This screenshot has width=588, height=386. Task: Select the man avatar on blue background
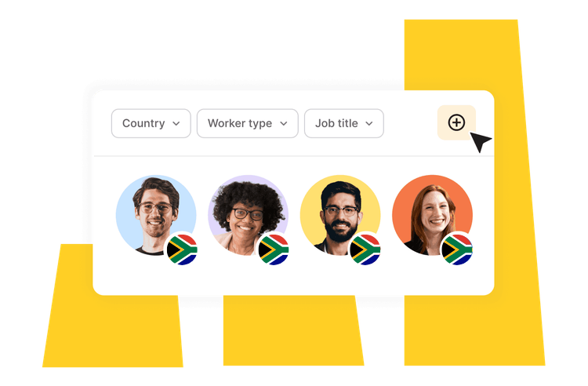pos(156,215)
